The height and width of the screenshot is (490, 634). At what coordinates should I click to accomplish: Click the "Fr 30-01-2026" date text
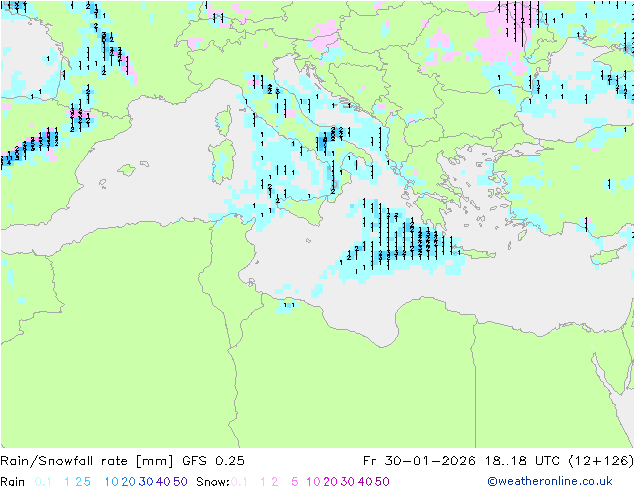[419, 461]
